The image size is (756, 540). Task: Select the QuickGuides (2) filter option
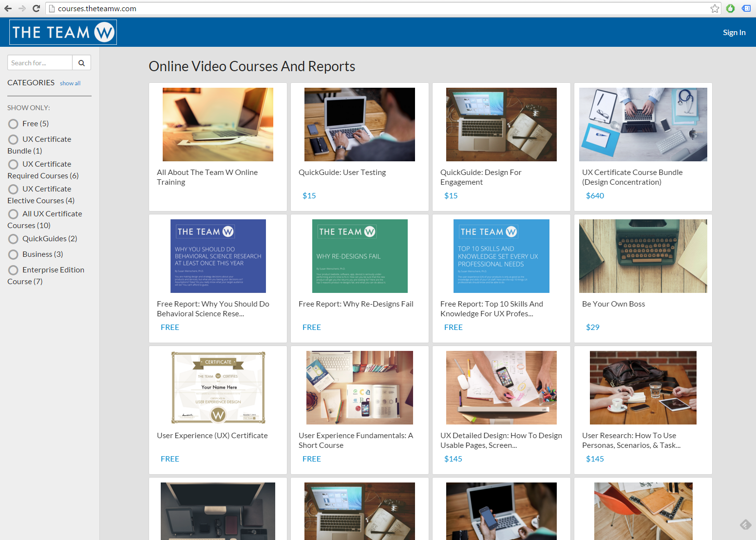click(14, 239)
